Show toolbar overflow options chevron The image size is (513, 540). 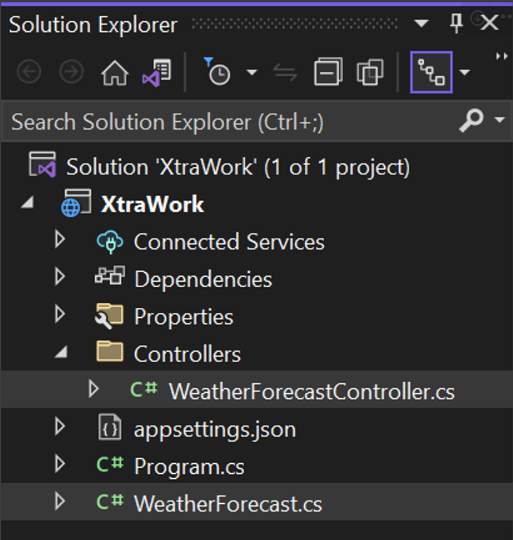[502, 56]
